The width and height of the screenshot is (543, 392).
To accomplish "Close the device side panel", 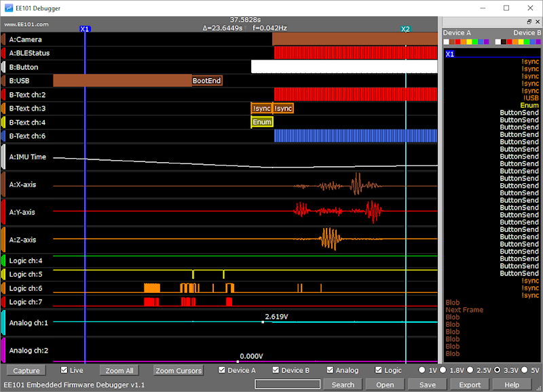I will (538, 22).
